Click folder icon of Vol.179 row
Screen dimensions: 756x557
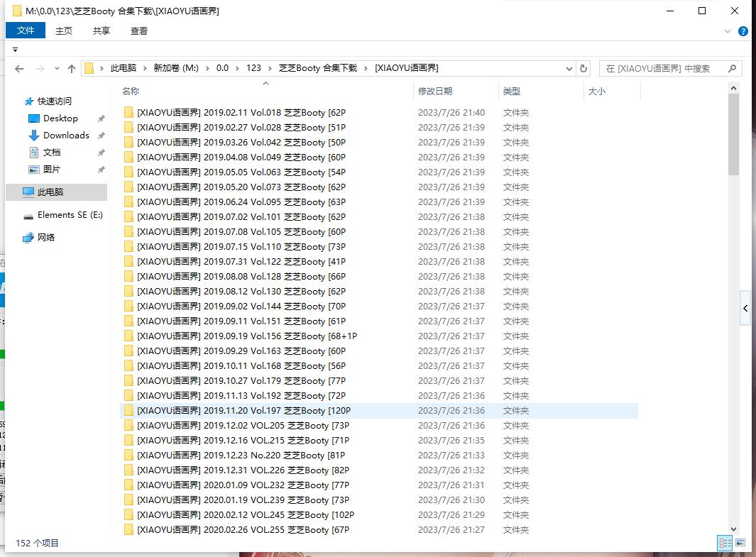(x=128, y=380)
